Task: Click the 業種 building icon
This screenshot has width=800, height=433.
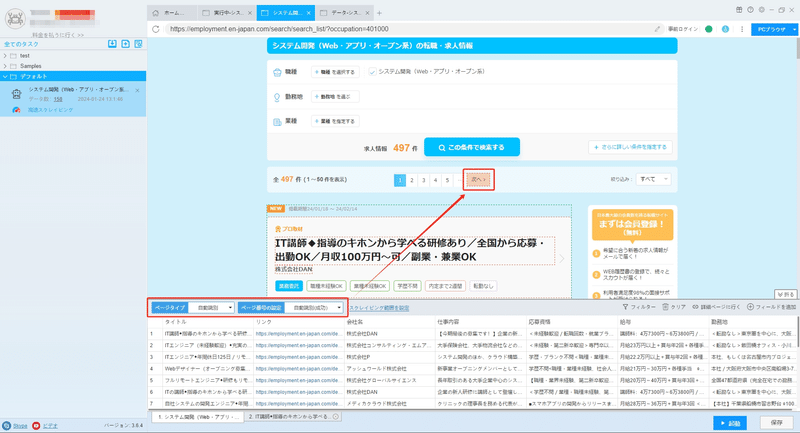Action: [x=277, y=121]
